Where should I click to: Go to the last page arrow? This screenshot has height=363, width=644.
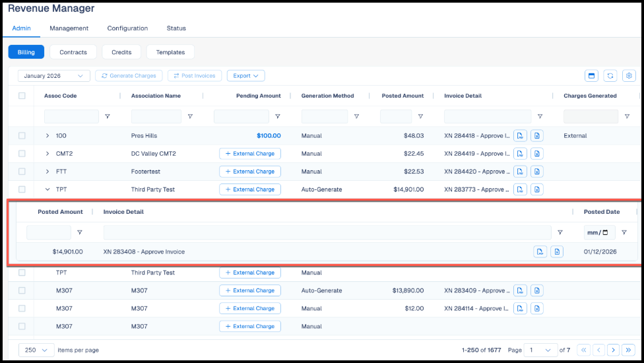click(x=628, y=350)
